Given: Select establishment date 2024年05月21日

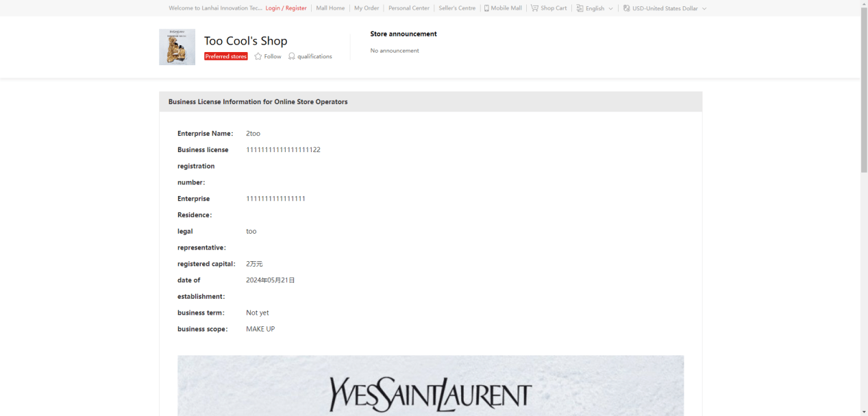Looking at the screenshot, I should click(270, 280).
